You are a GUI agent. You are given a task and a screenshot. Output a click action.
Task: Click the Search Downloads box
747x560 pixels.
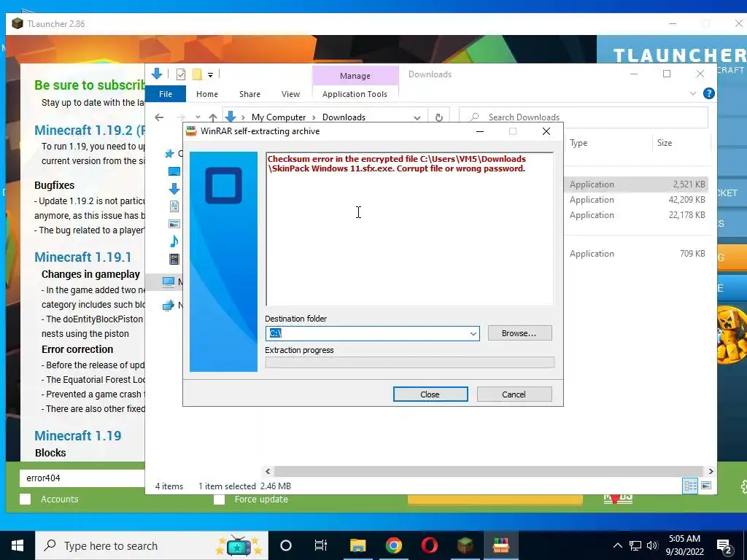[x=584, y=117]
